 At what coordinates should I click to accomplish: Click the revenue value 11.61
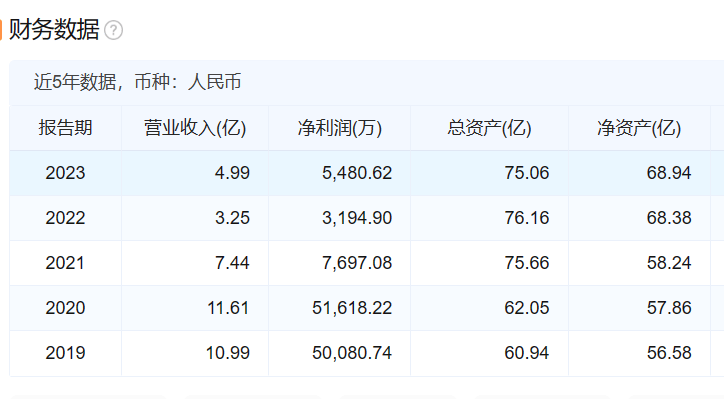[228, 308]
